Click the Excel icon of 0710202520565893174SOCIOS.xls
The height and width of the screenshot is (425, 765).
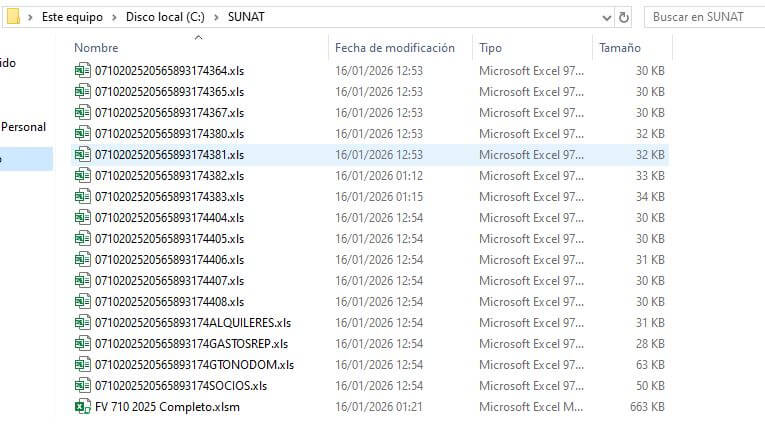pyautogui.click(x=82, y=386)
